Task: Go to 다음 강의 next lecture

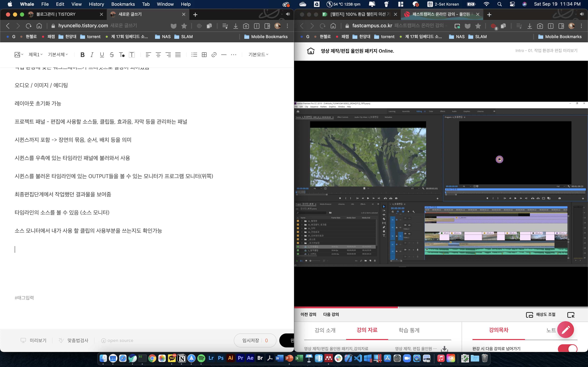Action: 331,314
